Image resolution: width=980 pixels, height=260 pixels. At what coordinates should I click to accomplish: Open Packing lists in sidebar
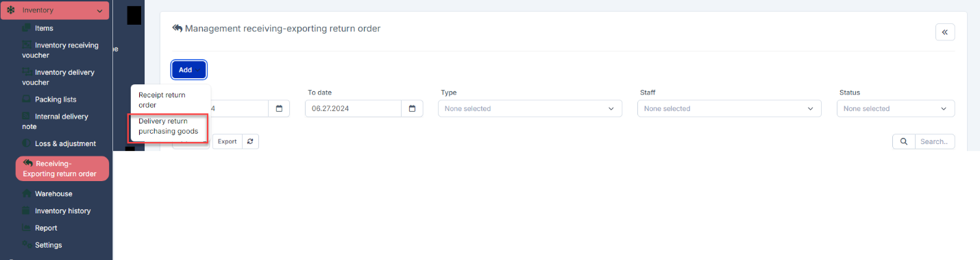(56, 99)
